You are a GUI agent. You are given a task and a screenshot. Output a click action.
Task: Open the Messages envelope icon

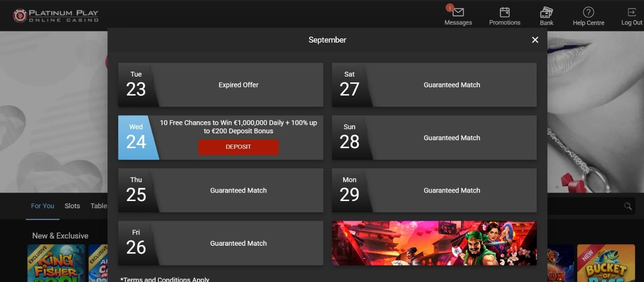(x=458, y=12)
